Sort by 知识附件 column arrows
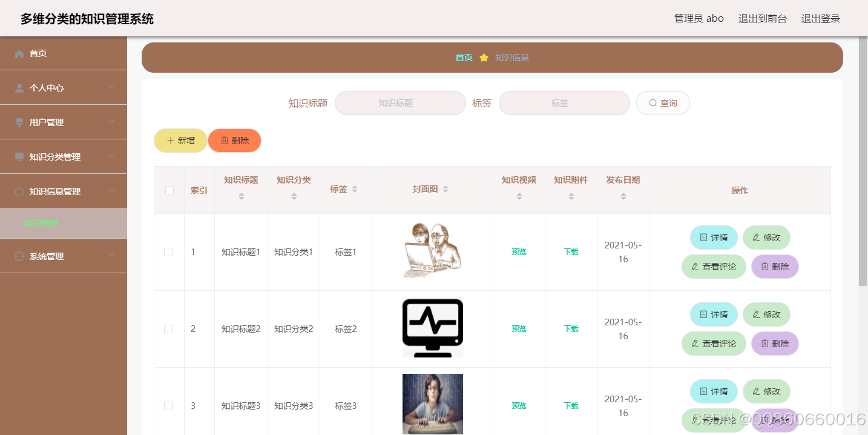Image resolution: width=868 pixels, height=435 pixels. pos(571,196)
